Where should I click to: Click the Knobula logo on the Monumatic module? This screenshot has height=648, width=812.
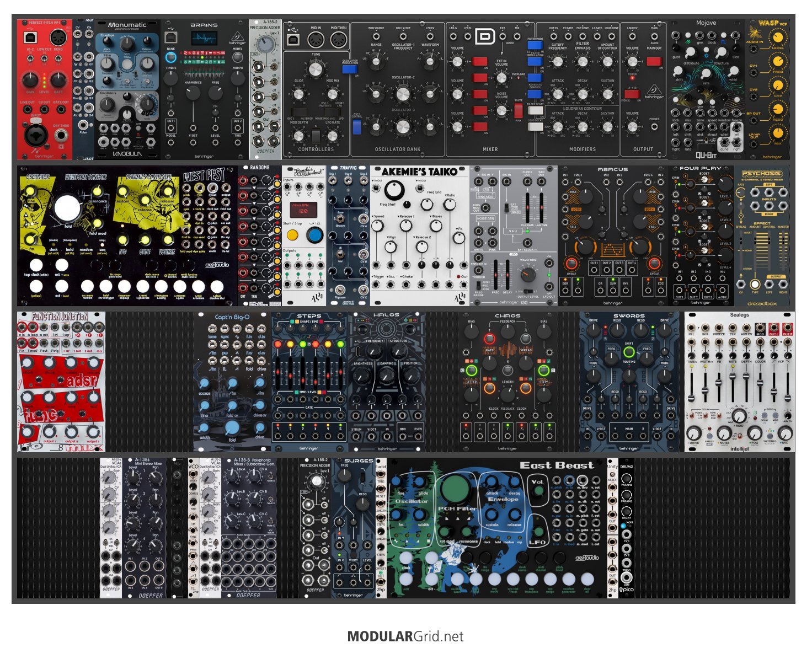[x=127, y=154]
